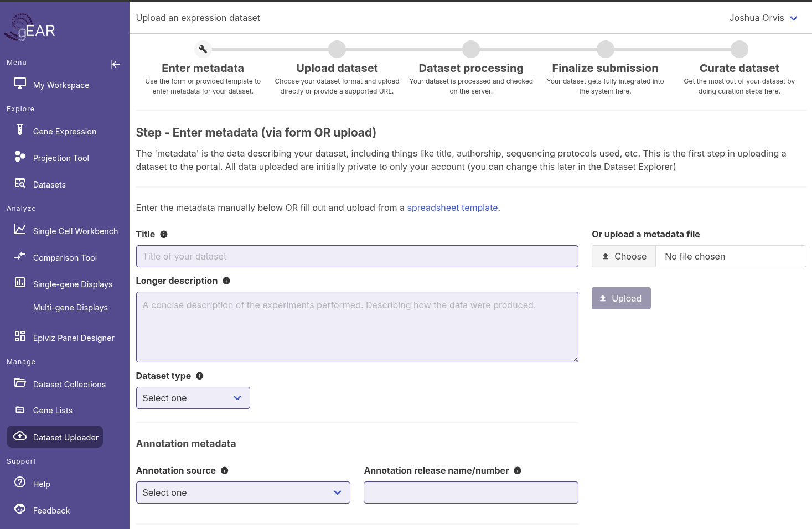Go to Gene Expression page

point(65,132)
